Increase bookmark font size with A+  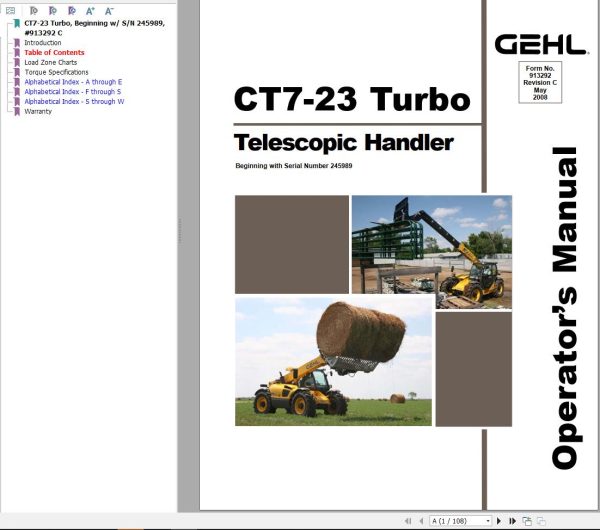tap(90, 11)
